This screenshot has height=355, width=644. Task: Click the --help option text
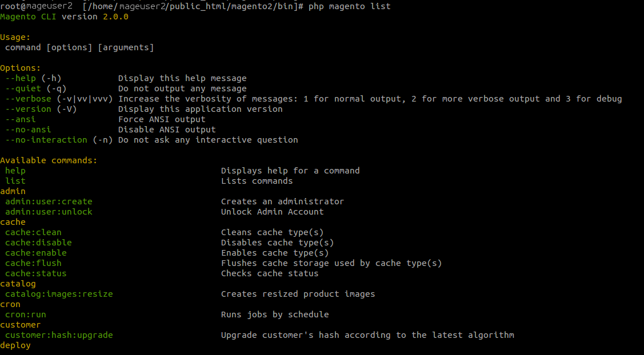(x=21, y=78)
